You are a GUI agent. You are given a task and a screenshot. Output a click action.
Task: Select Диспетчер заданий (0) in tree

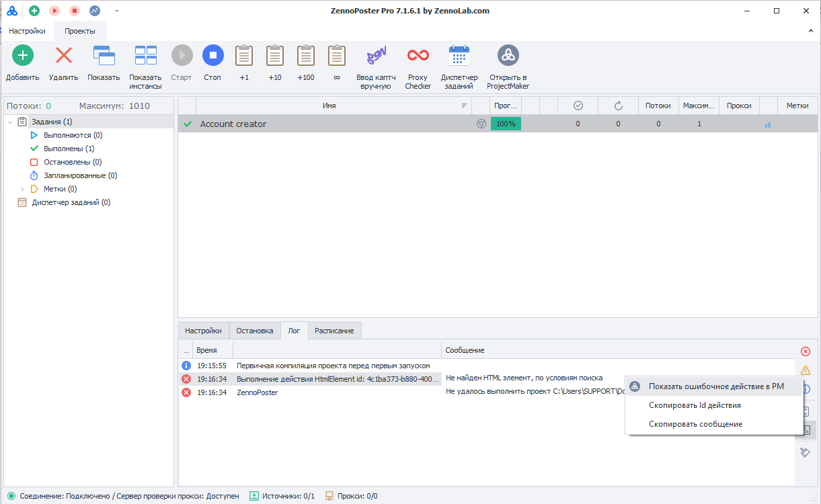pyautogui.click(x=71, y=202)
